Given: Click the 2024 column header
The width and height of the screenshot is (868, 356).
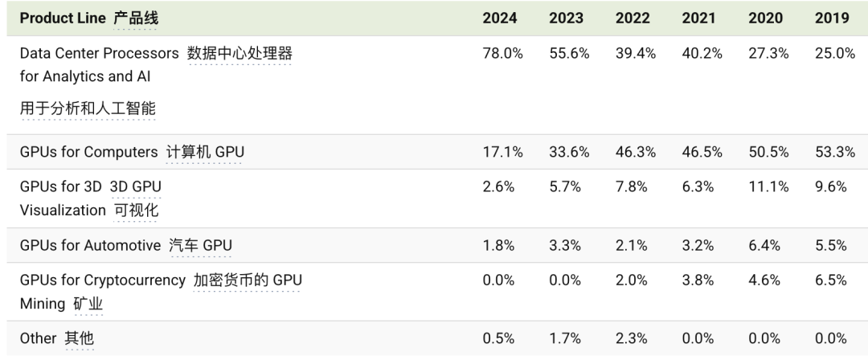Looking at the screenshot, I should (499, 18).
